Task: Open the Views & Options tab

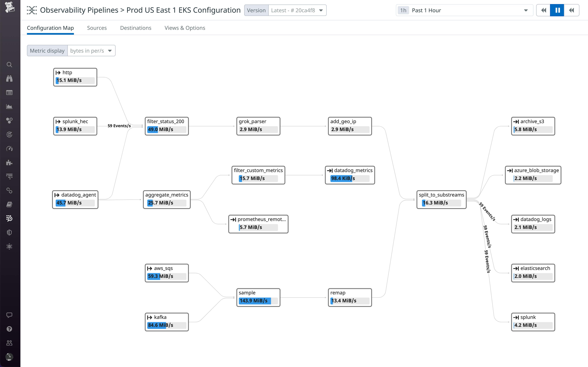Action: (185, 28)
